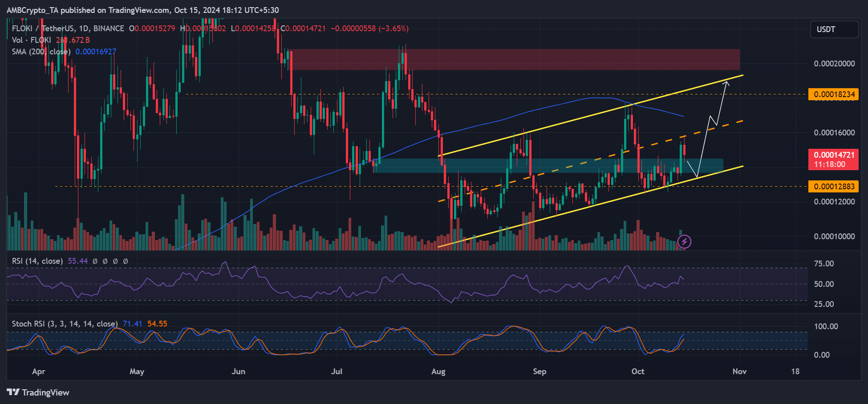Click the Sep label on time axis

[539, 371]
